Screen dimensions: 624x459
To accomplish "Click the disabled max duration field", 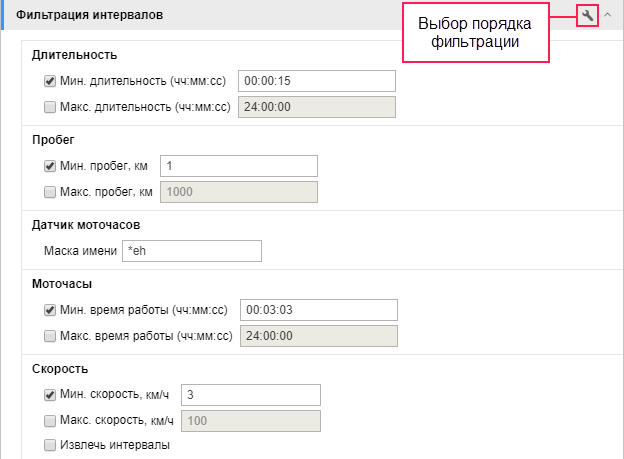I will (317, 107).
